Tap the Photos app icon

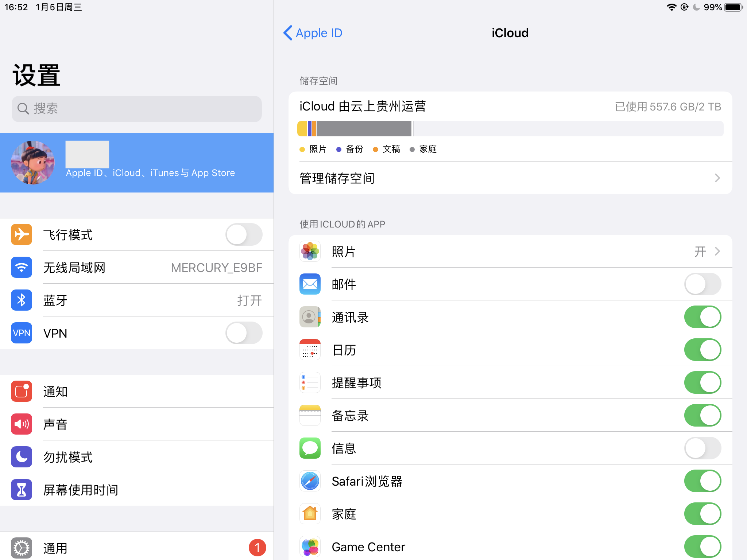click(x=310, y=251)
